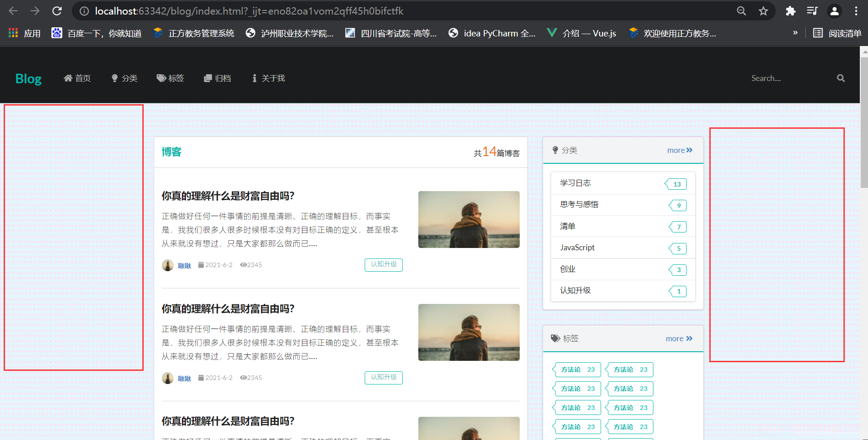868x440 pixels.
Task: Open the 四川省考试院 bookmark
Action: click(391, 33)
